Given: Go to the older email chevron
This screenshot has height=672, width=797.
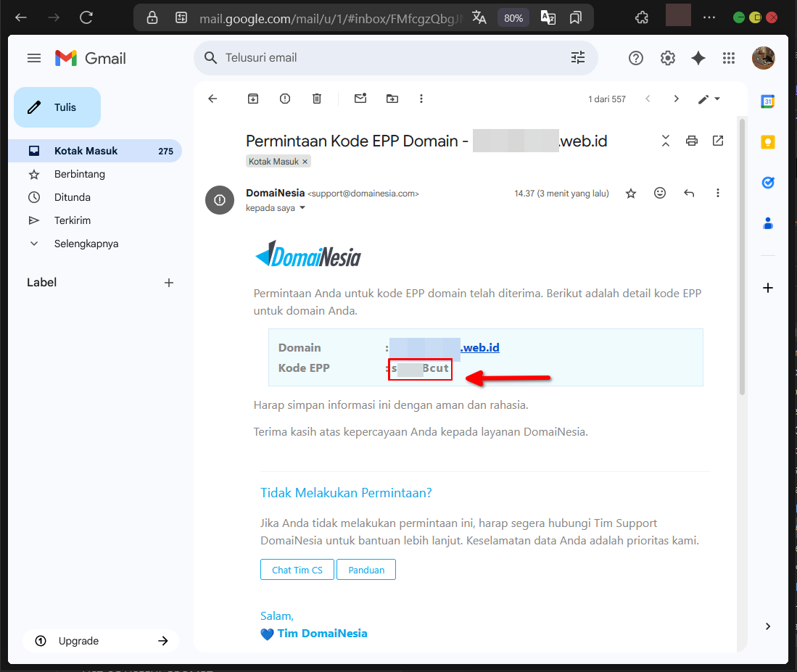Looking at the screenshot, I should (x=676, y=99).
